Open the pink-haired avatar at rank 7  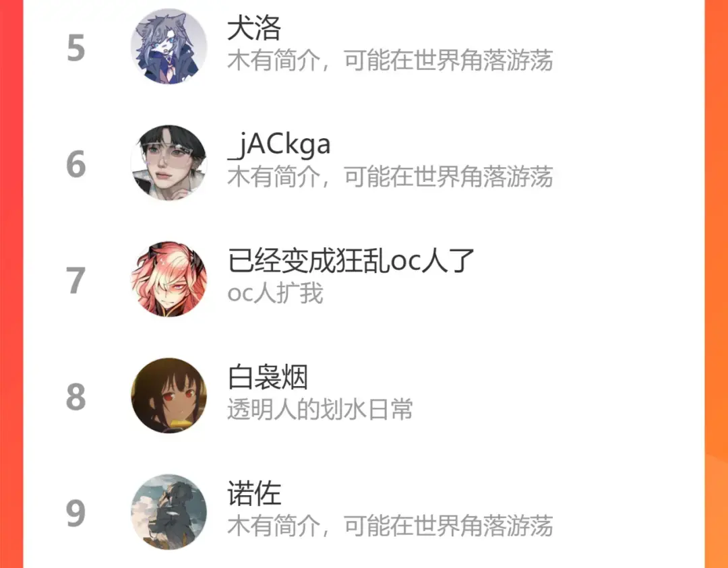coord(169,280)
